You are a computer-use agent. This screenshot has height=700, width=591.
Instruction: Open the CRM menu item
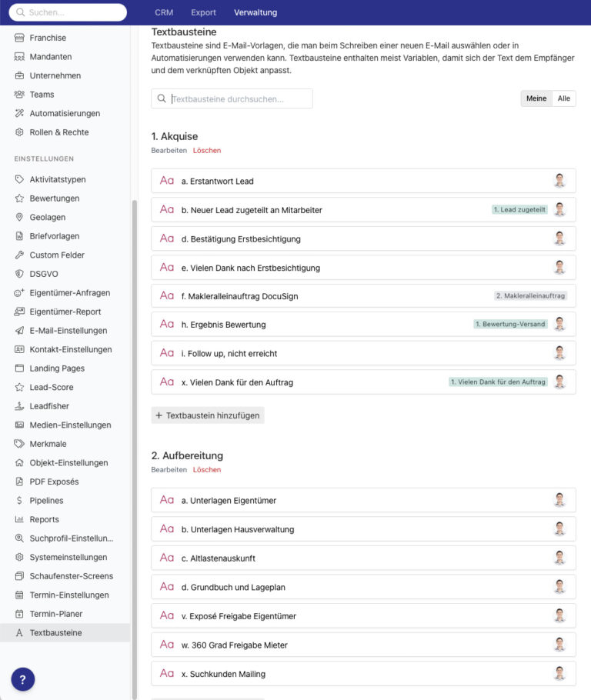[163, 12]
